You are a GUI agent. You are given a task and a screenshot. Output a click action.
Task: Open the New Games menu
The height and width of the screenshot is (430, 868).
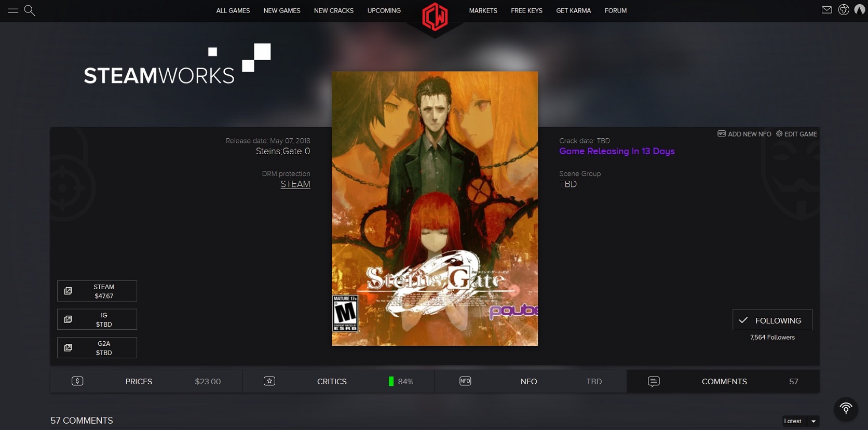282,10
